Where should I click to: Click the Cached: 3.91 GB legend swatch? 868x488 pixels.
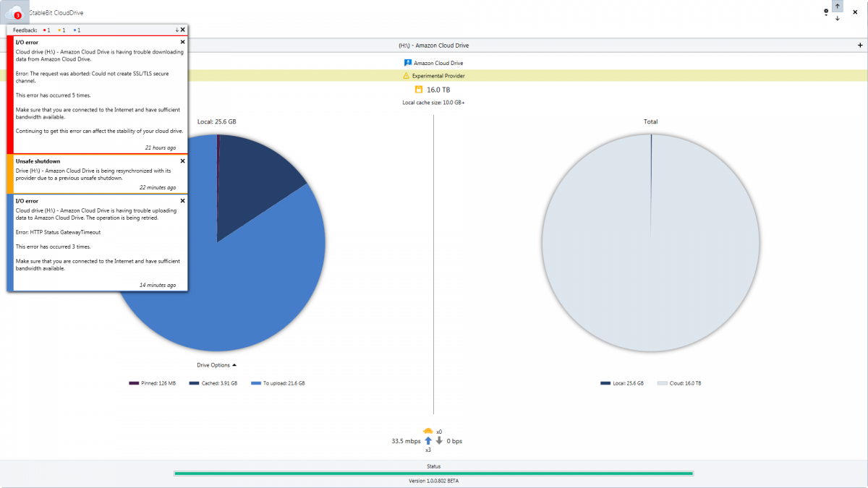[x=194, y=383]
